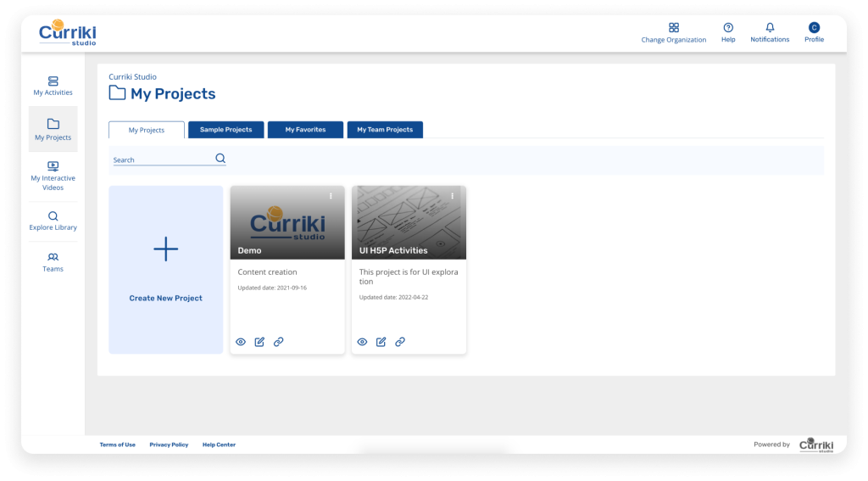Open Help Center footer link
The height and width of the screenshot is (481, 868).
click(220, 445)
